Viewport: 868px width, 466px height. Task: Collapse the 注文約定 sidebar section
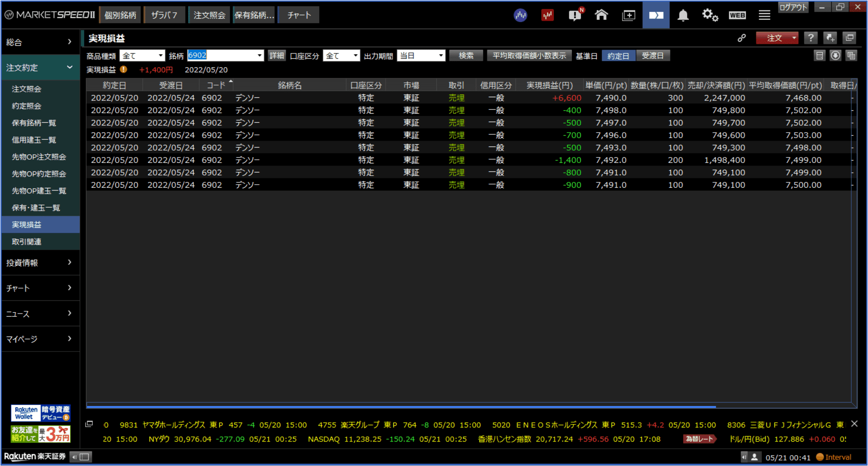[40, 67]
